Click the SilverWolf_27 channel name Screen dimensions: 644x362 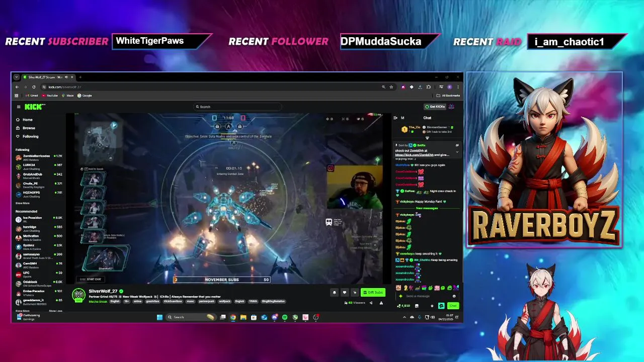tap(103, 291)
